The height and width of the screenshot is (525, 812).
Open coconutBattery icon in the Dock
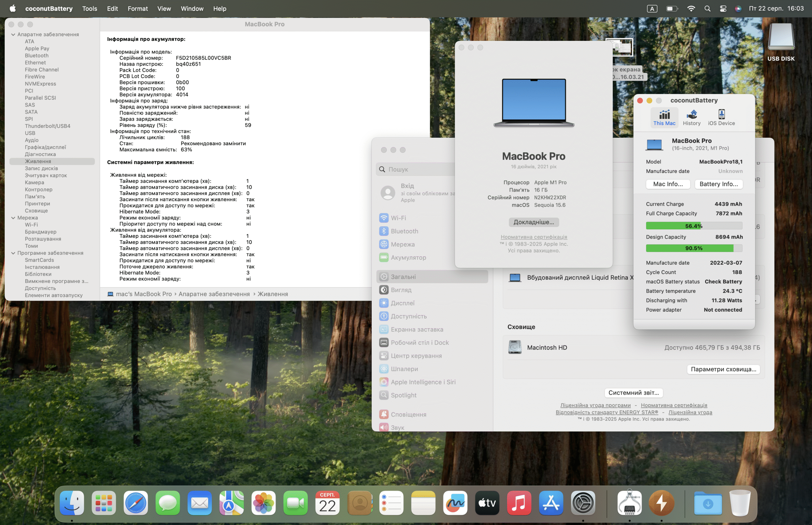(661, 503)
